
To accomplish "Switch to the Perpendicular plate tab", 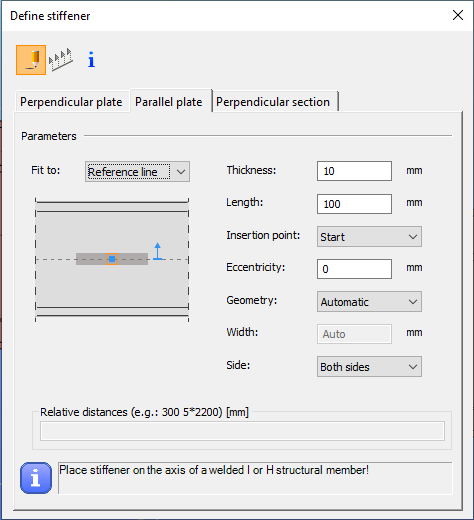I will click(x=71, y=102).
